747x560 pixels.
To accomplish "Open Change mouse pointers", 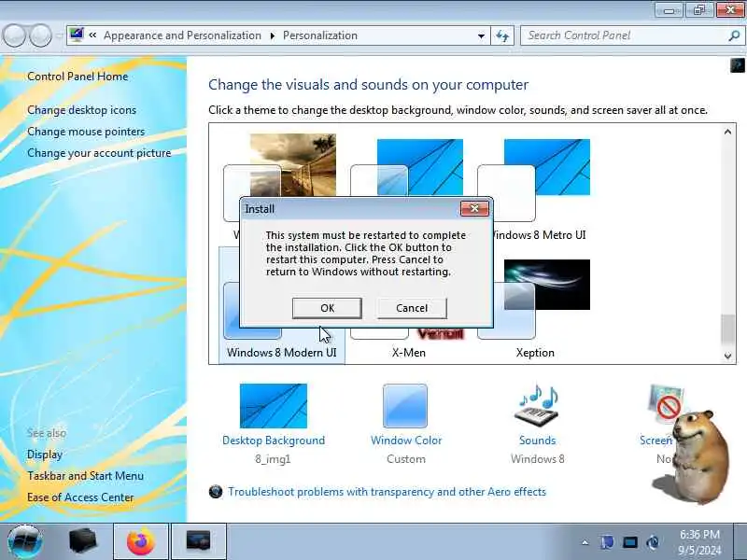I will [x=86, y=132].
